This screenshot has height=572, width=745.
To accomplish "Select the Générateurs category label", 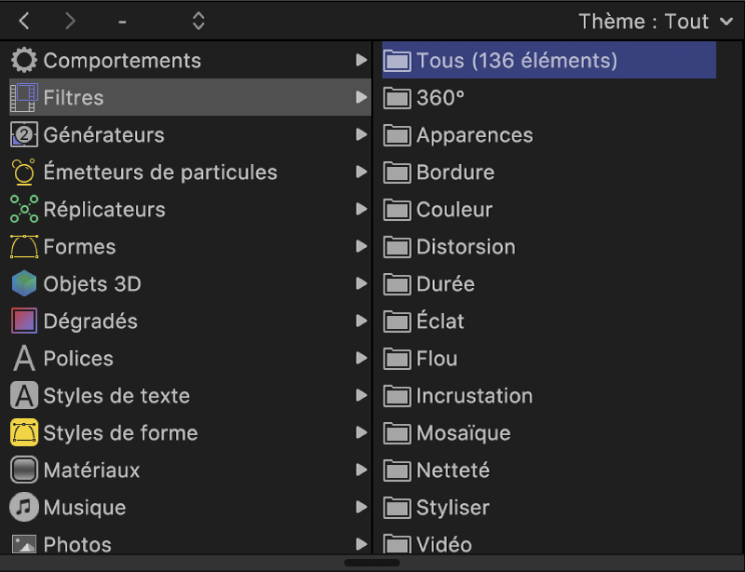I will coord(104,135).
